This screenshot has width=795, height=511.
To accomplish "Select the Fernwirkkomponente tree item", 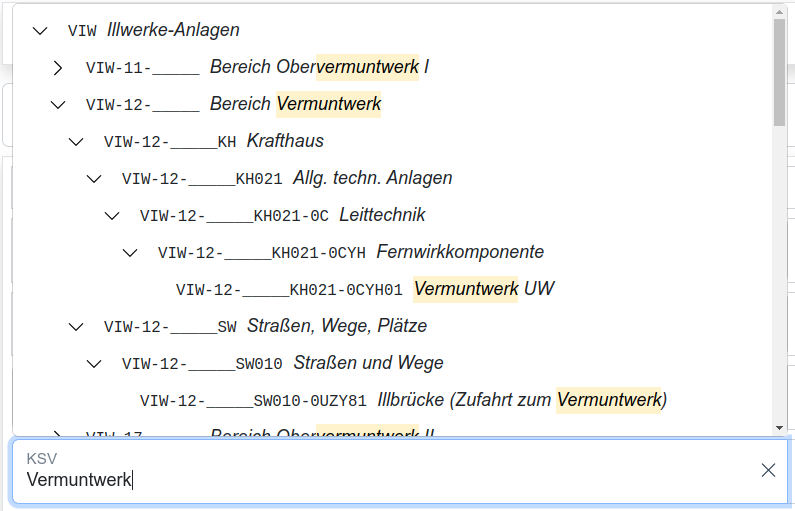I will tap(460, 252).
